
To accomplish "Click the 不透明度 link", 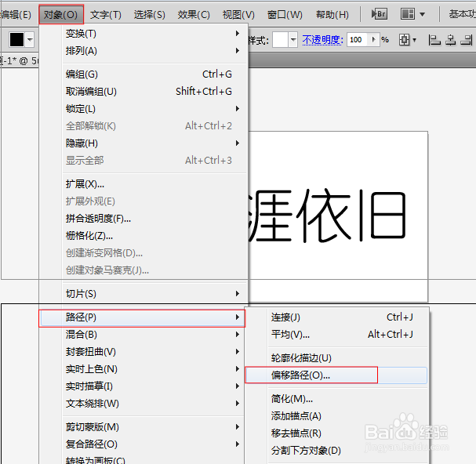I will point(322,40).
